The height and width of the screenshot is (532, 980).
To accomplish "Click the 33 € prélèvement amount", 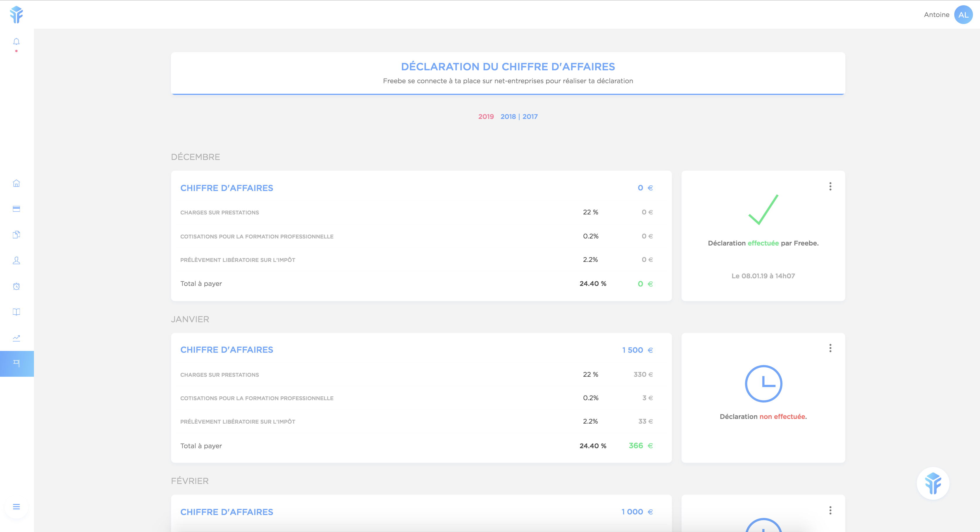I will (645, 421).
